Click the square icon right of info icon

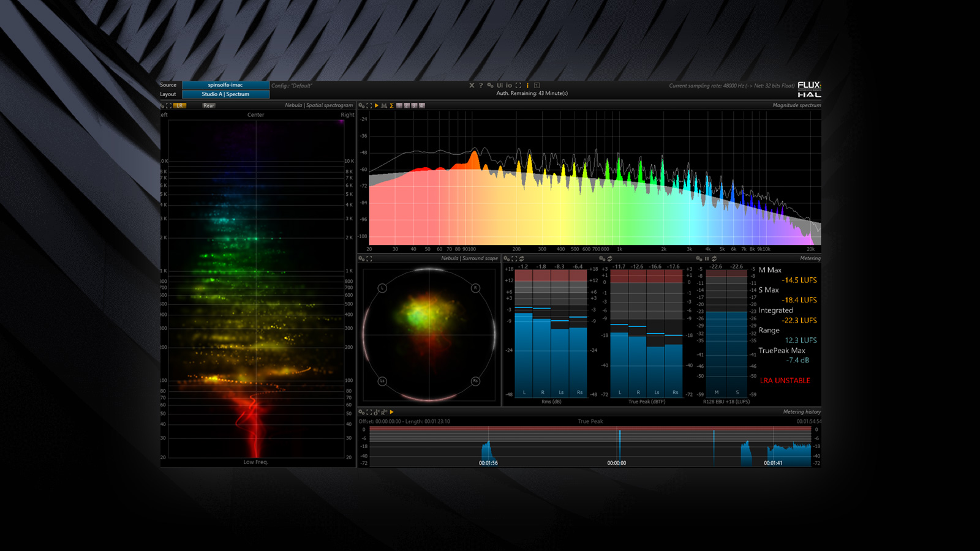pos(537,85)
